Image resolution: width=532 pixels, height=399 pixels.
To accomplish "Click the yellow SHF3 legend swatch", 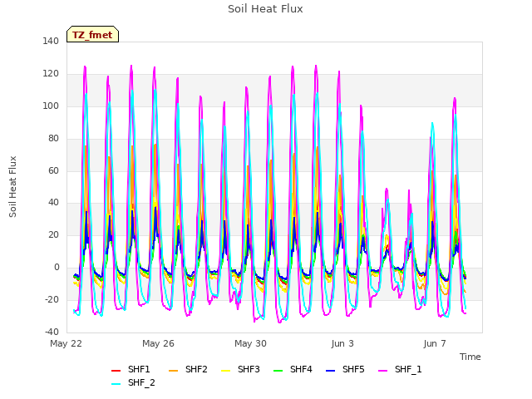I will coord(226,371).
